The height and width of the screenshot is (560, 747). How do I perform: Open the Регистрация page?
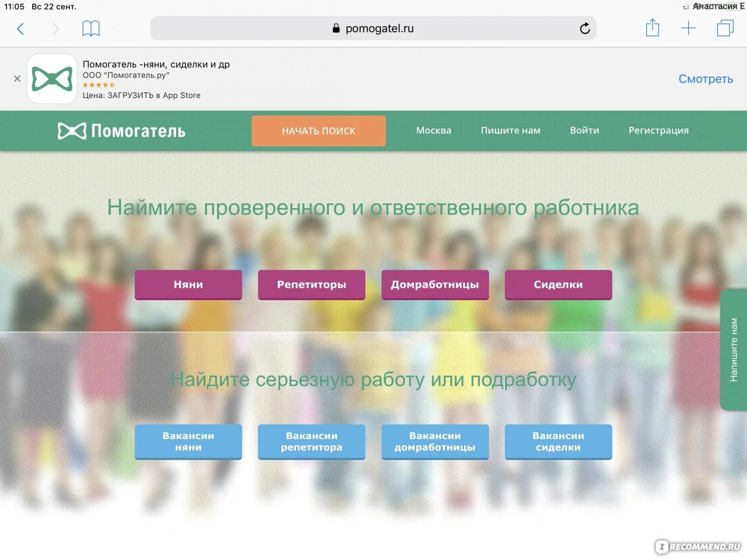point(660,131)
